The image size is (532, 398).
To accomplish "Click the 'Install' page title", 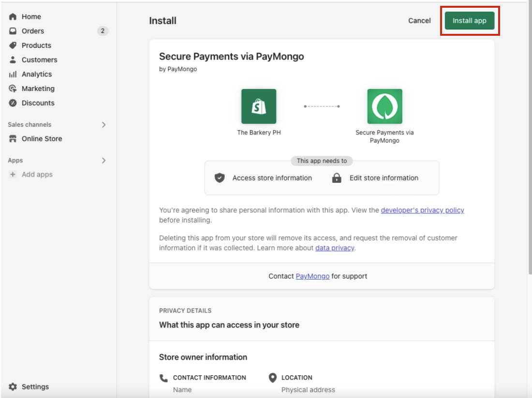I will point(163,21).
